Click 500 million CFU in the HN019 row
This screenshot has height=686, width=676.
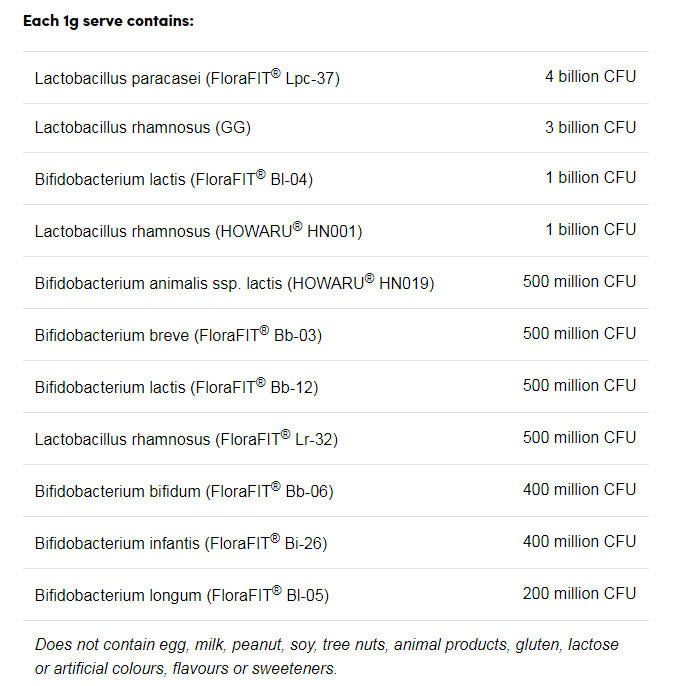coord(579,281)
